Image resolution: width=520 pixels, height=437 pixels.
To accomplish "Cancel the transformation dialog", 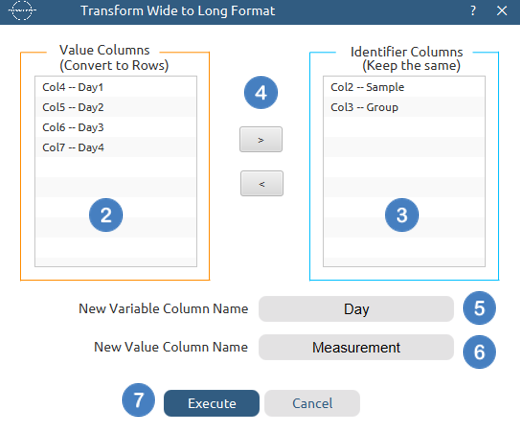I will pos(312,403).
